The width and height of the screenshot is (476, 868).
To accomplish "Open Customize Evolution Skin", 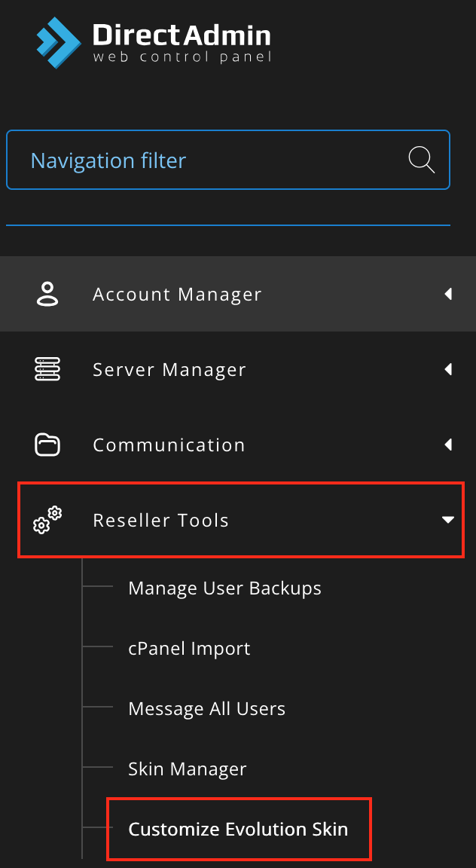I will [238, 830].
